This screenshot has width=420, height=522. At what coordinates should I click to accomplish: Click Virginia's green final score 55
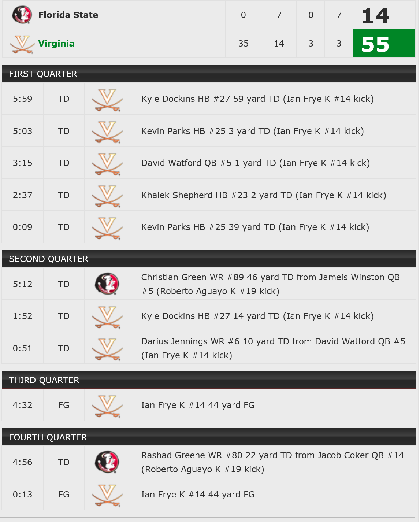pyautogui.click(x=384, y=44)
